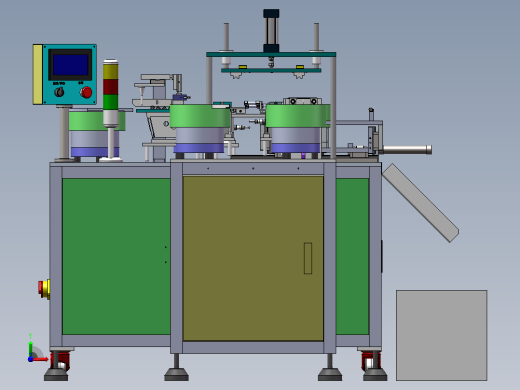
Task: Select the yellow top segment of tower light
Action: [x=111, y=71]
